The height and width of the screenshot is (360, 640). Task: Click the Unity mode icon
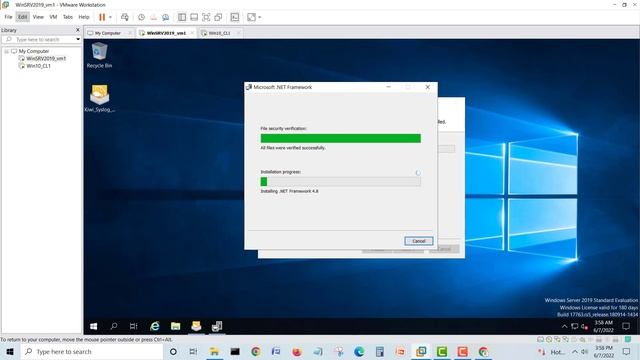coord(218,17)
